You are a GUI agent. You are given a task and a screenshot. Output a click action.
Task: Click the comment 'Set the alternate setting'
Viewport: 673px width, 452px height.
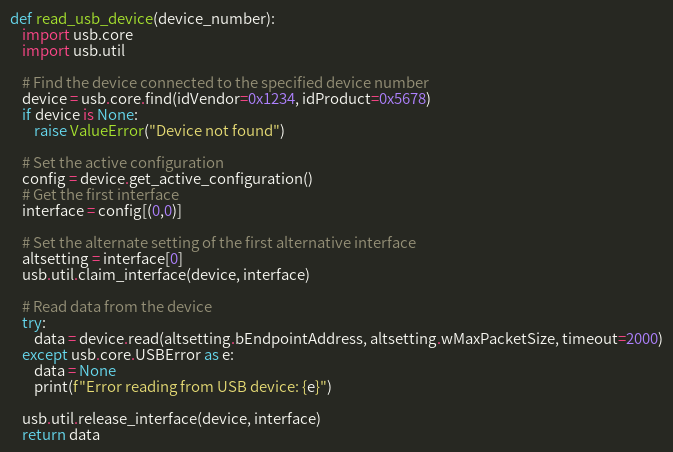[219, 243]
